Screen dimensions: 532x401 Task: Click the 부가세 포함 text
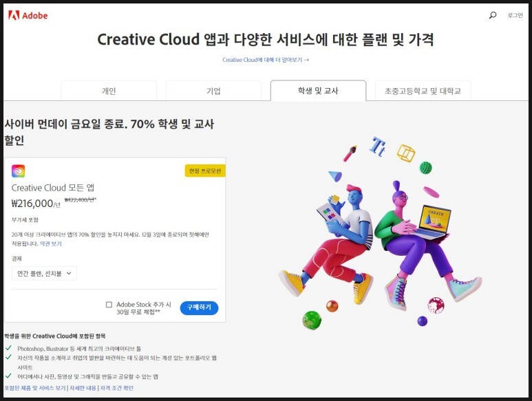tap(25, 219)
